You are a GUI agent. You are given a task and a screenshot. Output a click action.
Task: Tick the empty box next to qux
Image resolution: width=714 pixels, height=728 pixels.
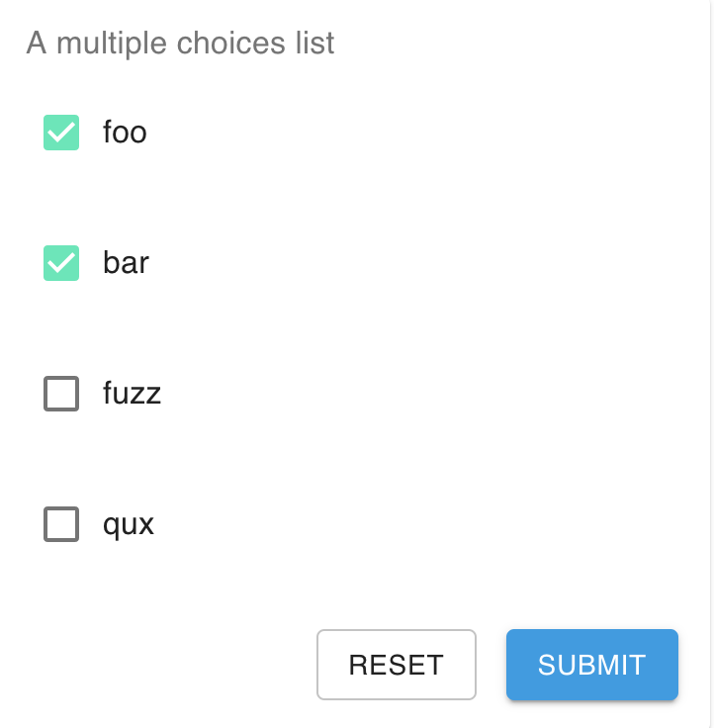(61, 524)
